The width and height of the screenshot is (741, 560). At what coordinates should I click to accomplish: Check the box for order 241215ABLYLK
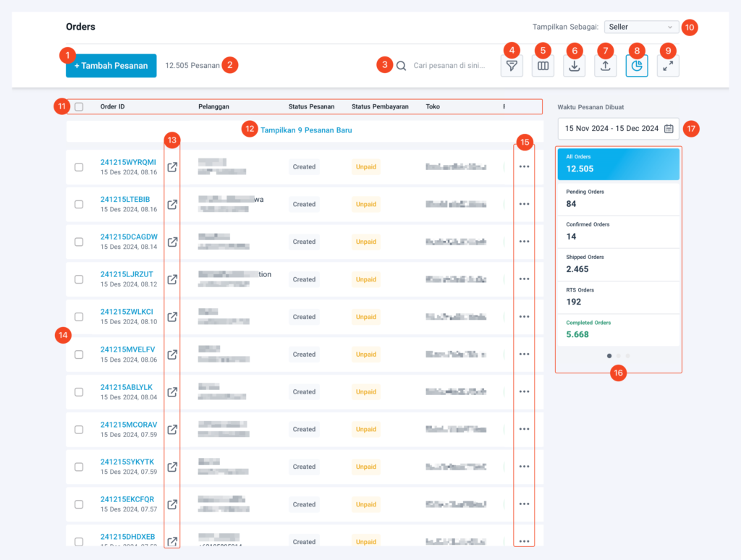[x=79, y=392]
